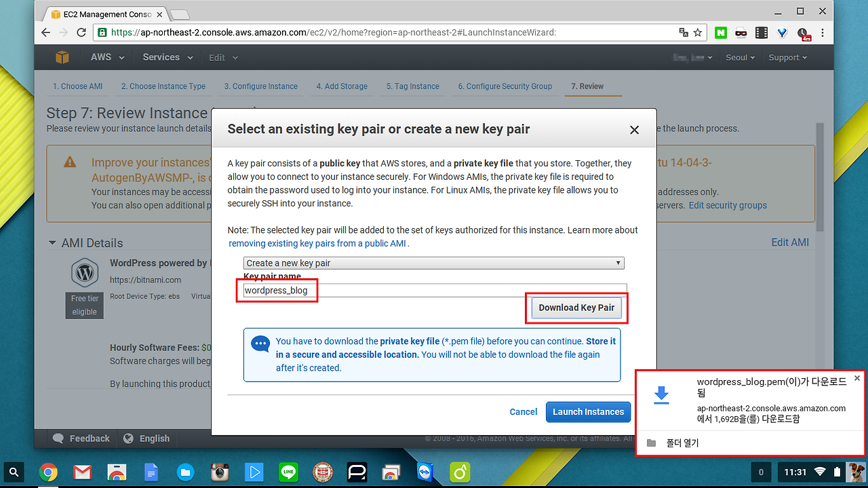Open Gmail from the shelf

(82, 472)
